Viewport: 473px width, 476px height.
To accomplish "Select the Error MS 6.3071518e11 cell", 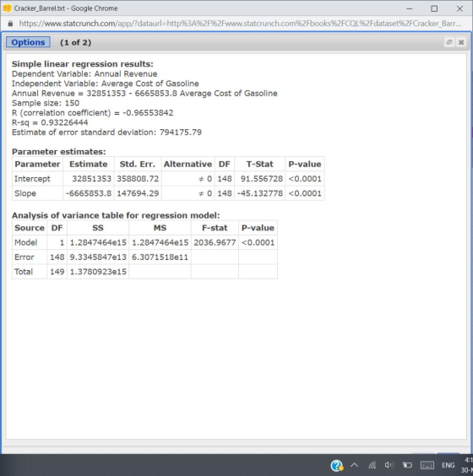I will [x=160, y=257].
